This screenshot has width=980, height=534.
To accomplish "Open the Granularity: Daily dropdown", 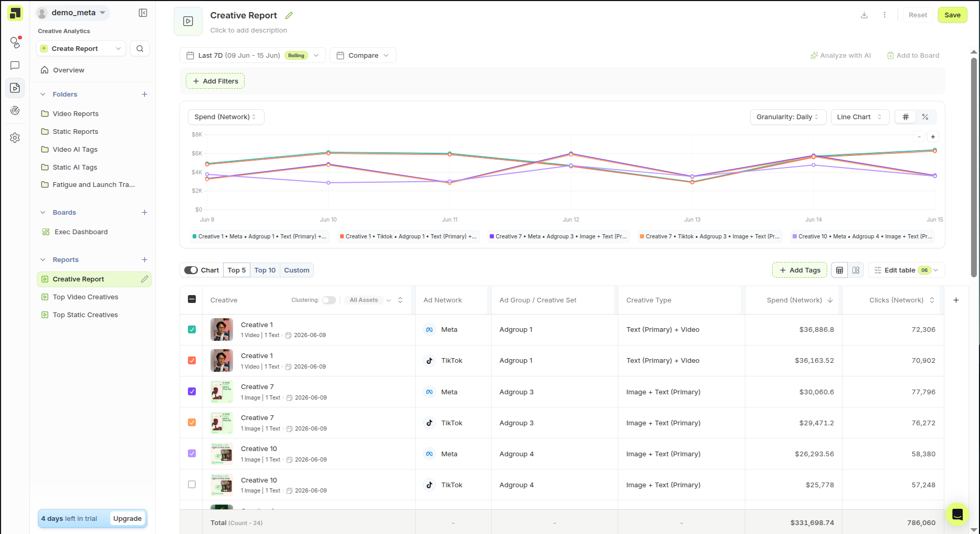I will [x=788, y=117].
